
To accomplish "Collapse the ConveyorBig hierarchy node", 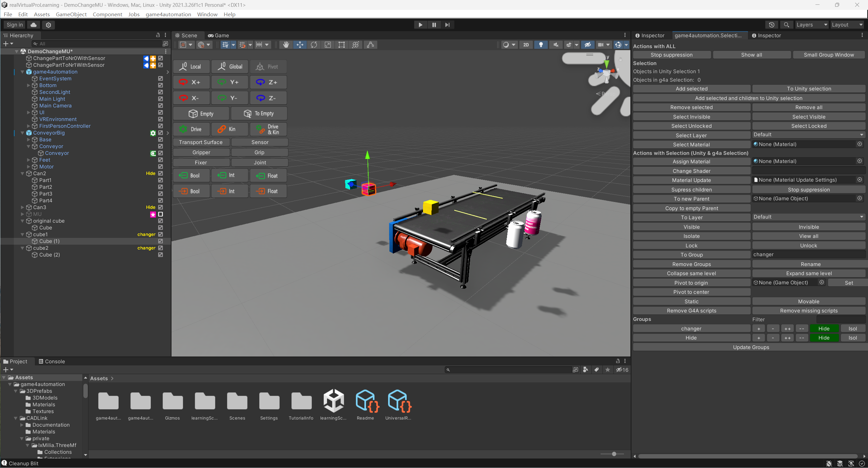I will click(22, 133).
